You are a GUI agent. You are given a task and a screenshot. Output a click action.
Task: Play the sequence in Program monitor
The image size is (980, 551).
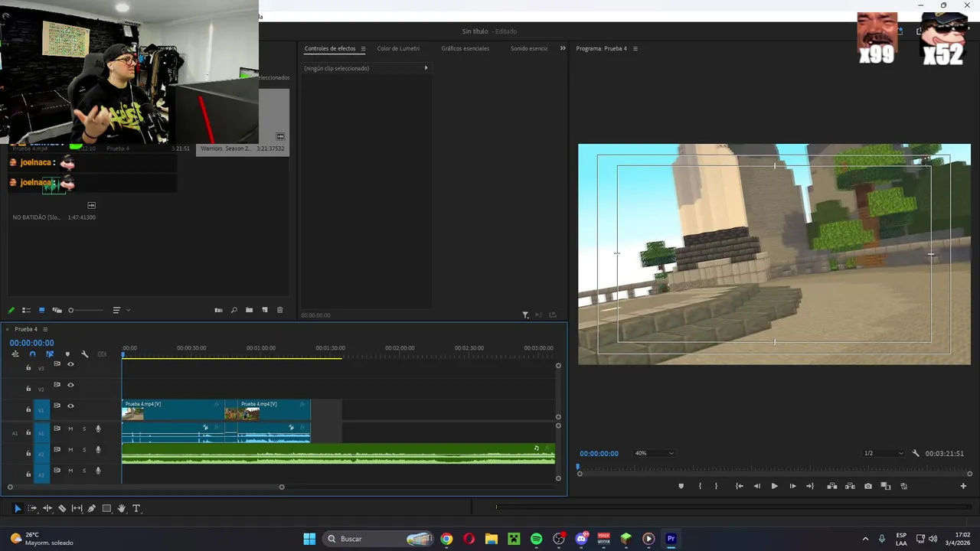pyautogui.click(x=774, y=486)
